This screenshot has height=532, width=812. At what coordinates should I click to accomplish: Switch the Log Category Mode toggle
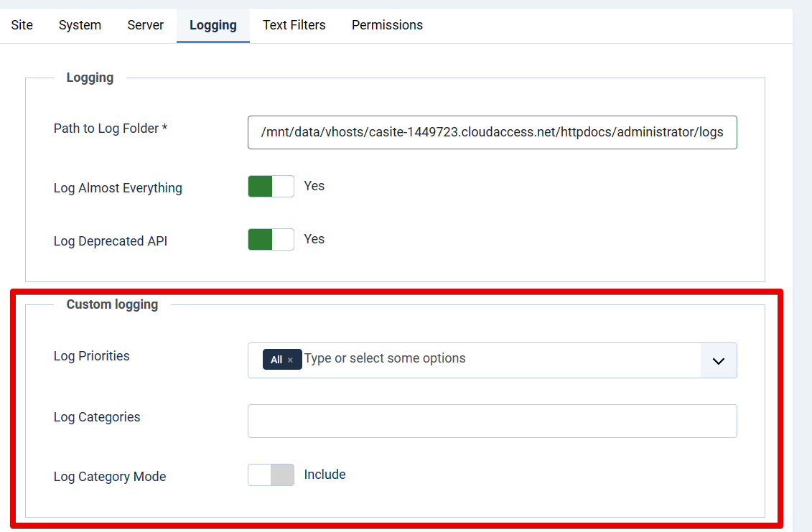pyautogui.click(x=271, y=475)
